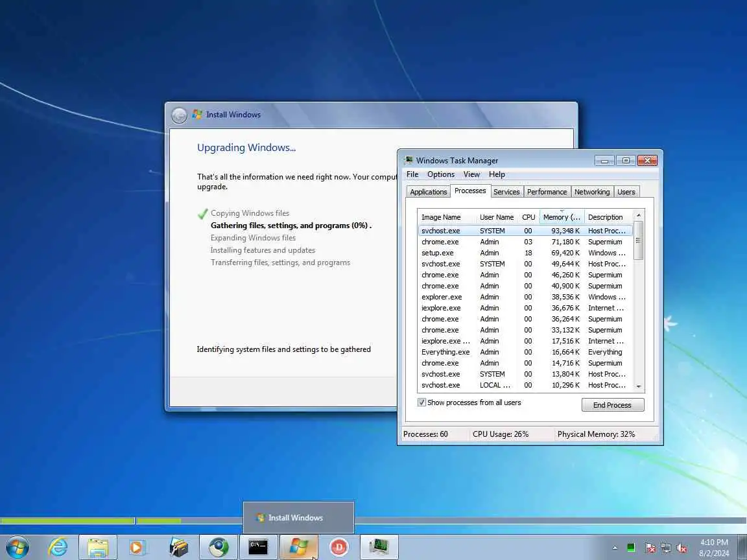Click the Processes: 60 status bar entry
This screenshot has height=560, width=747.
[425, 434]
